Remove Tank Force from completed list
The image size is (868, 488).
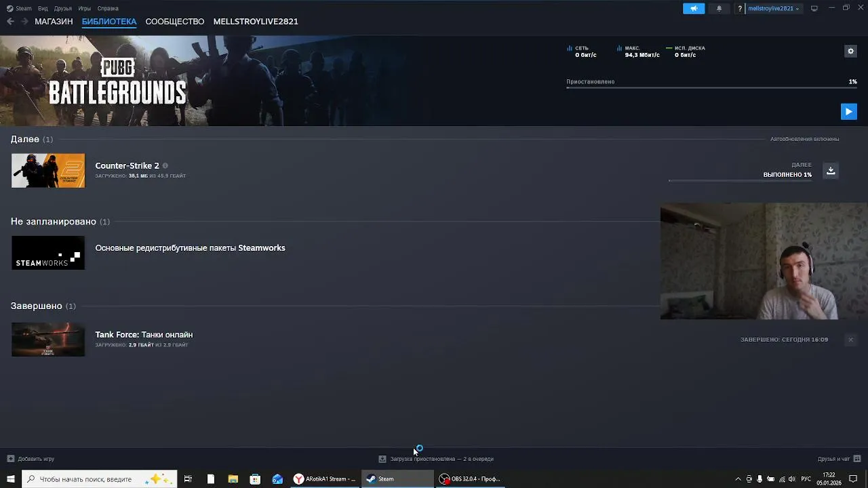850,340
